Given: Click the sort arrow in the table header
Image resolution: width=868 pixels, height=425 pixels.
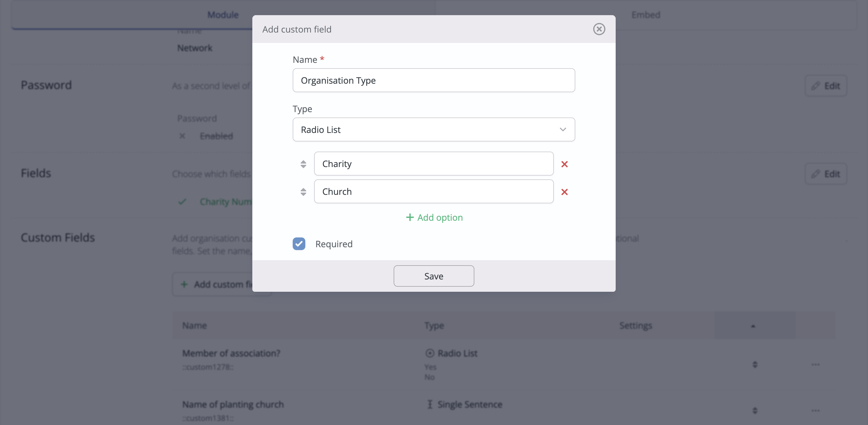Looking at the screenshot, I should point(753,326).
